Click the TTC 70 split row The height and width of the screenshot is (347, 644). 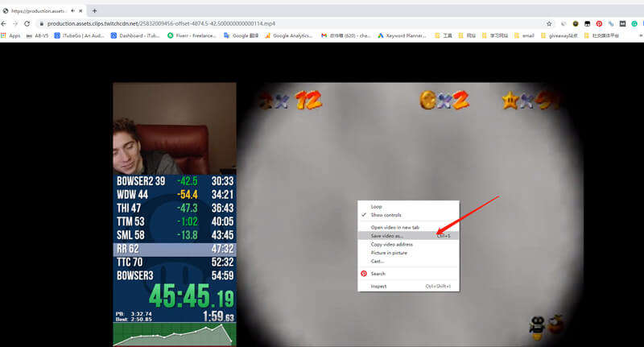pyautogui.click(x=175, y=262)
